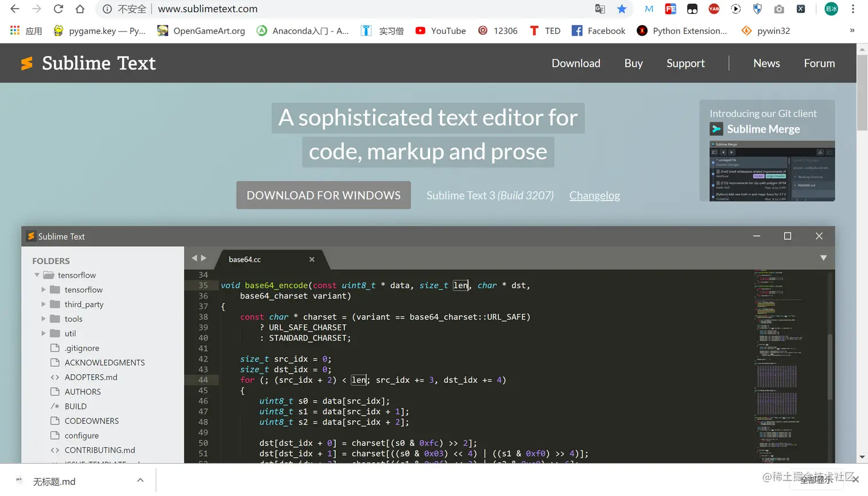
Task: Close the base64.cc tab
Action: click(312, 259)
